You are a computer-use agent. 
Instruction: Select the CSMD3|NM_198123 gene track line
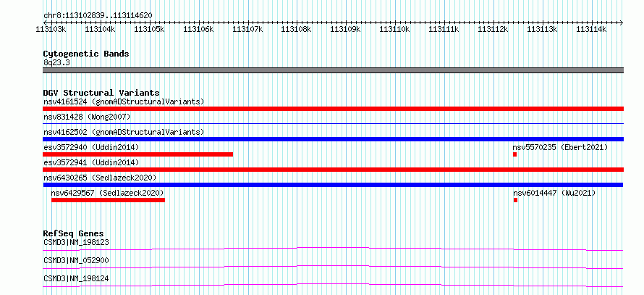point(333,249)
